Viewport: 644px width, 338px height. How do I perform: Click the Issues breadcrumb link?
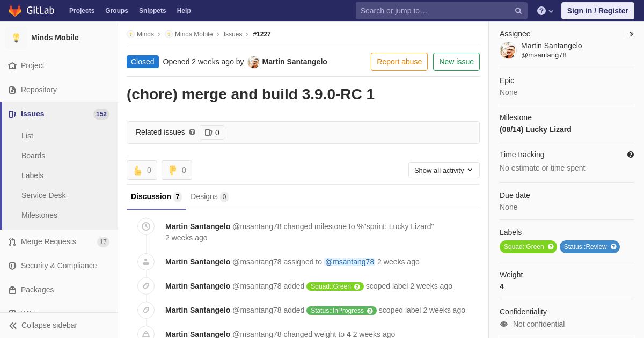[x=233, y=34]
